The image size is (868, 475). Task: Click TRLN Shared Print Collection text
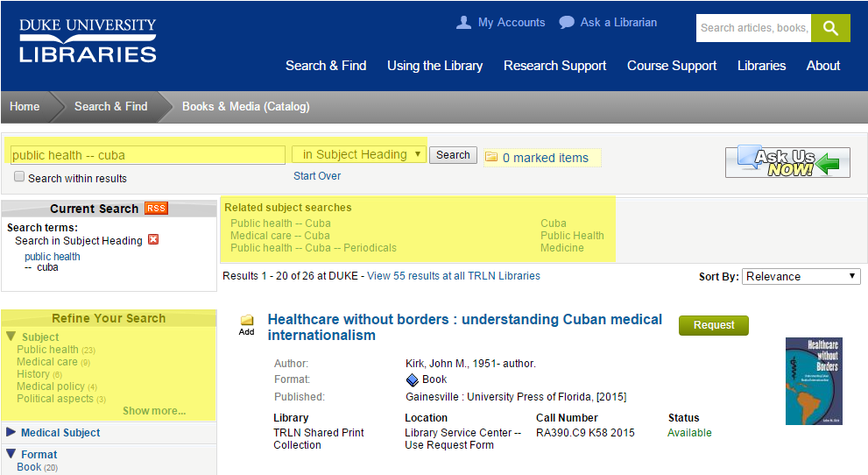(318, 438)
